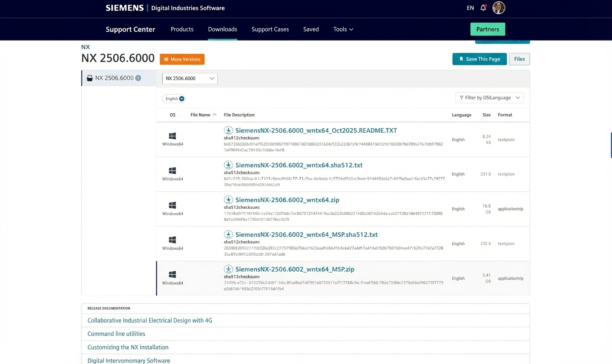Screen dimensions: 612x364
Task: Click the download icon for wntx64_MSP.sha512.txt
Action: tap(229, 235)
